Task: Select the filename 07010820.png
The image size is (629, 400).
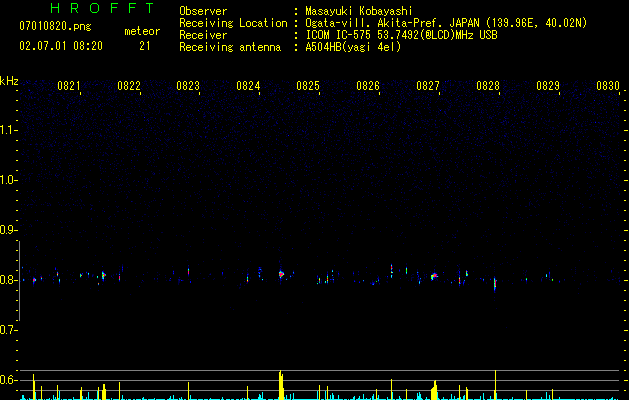Action: point(55,27)
